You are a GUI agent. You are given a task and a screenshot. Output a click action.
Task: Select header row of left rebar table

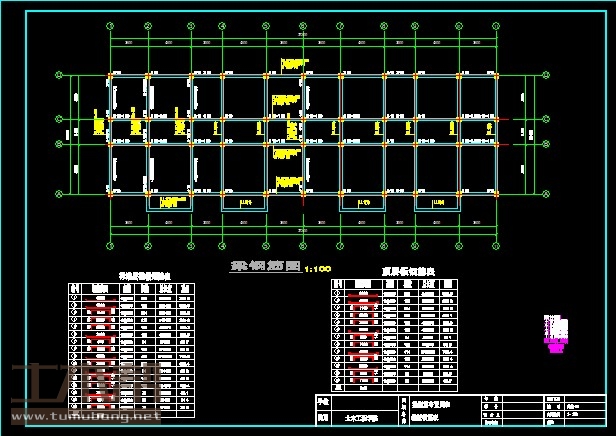click(132, 287)
